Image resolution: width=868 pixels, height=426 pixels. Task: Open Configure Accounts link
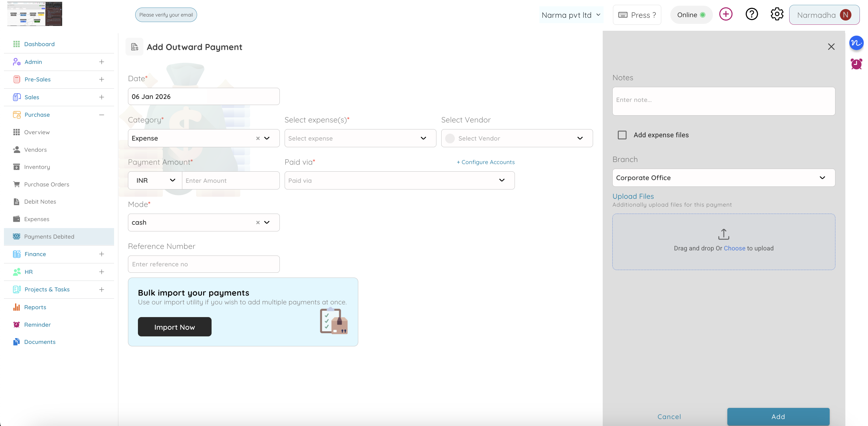point(486,162)
